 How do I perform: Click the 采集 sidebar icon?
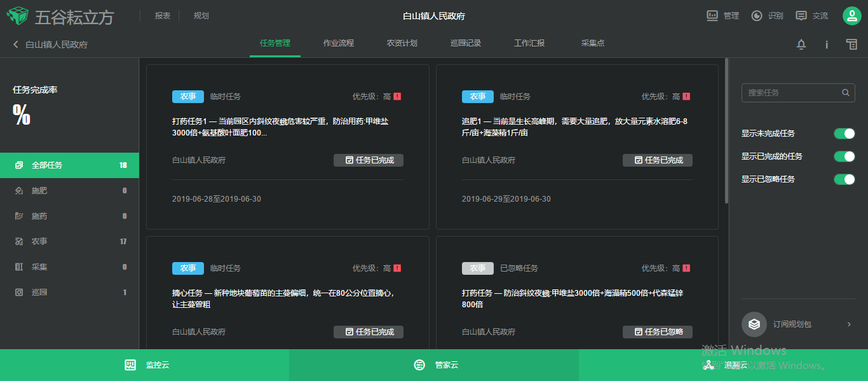coord(19,267)
